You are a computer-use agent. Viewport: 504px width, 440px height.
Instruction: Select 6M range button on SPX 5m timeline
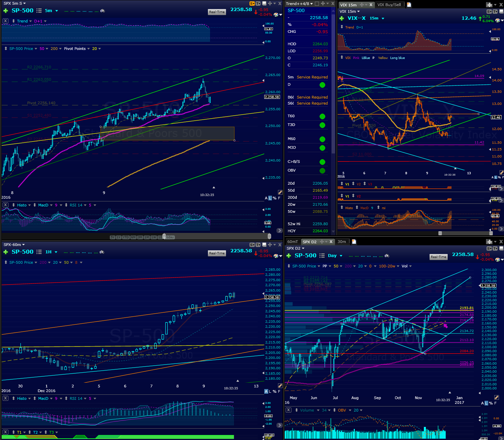(133, 237)
